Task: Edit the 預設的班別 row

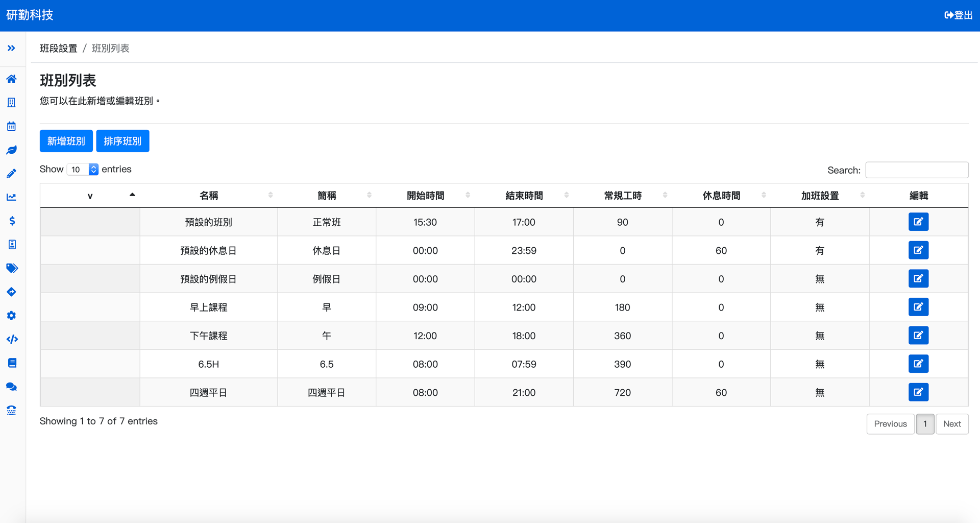Action: click(919, 222)
